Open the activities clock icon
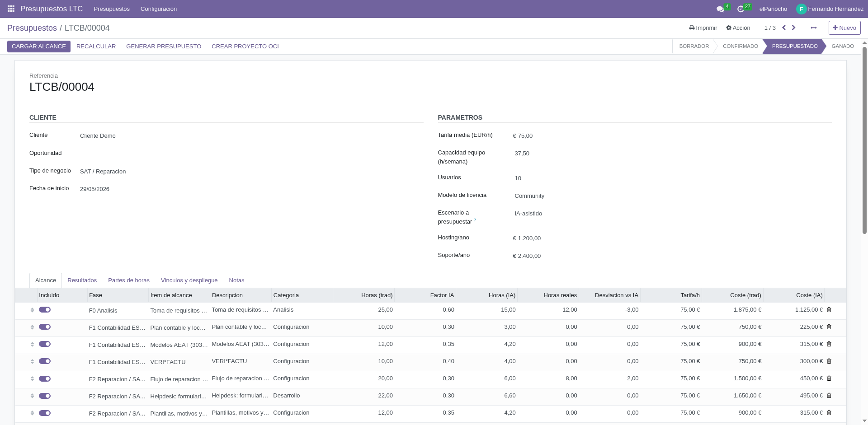 [741, 9]
